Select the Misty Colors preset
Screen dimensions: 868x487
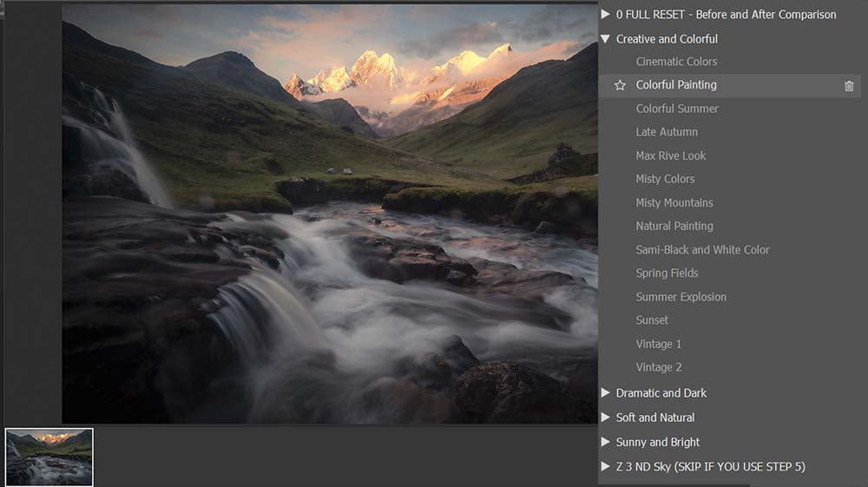665,179
